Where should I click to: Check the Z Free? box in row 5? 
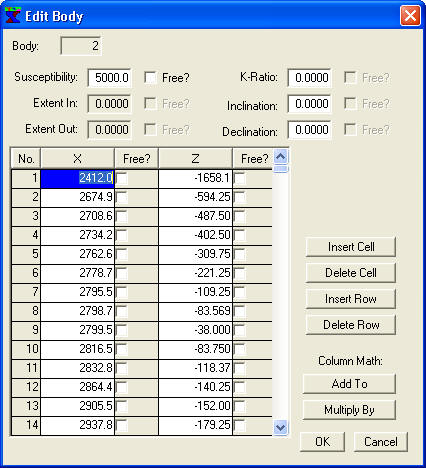(x=240, y=254)
